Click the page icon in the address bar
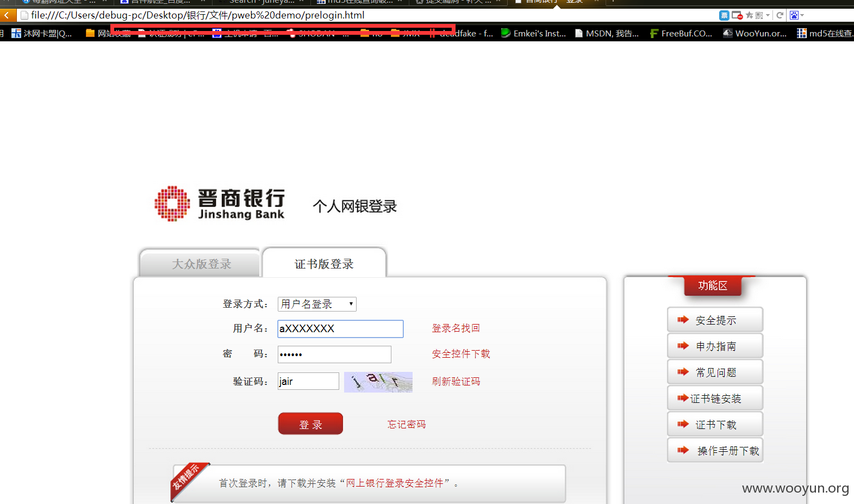Screen dimensions: 854x504 (24, 15)
